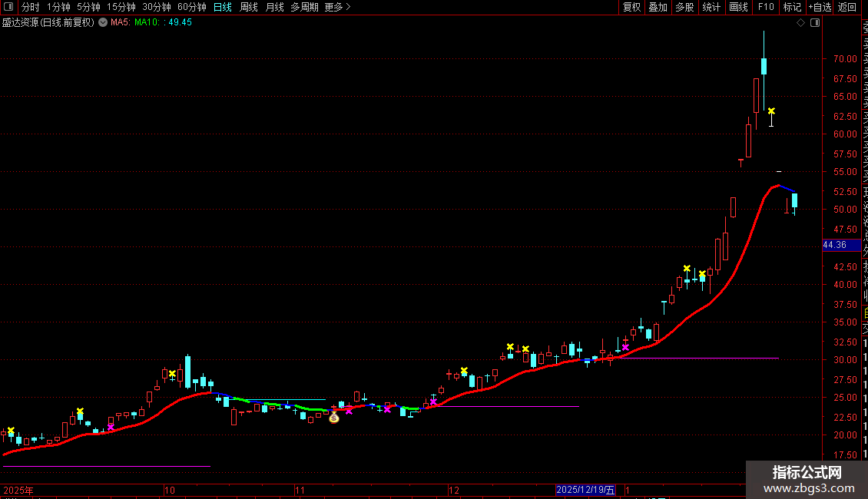Switch to 周线 weekly chart

[x=249, y=7]
